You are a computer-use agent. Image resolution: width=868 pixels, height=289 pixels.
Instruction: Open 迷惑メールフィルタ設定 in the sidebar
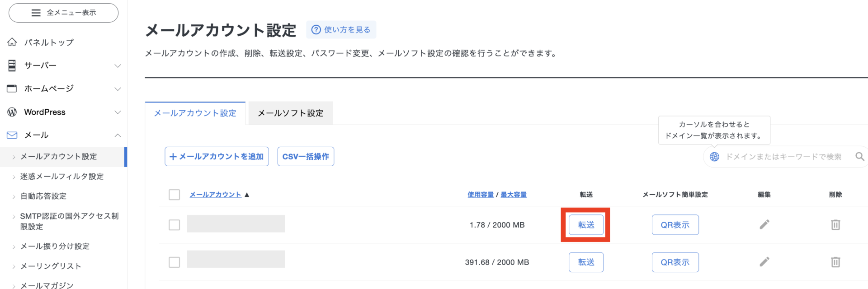tap(62, 177)
